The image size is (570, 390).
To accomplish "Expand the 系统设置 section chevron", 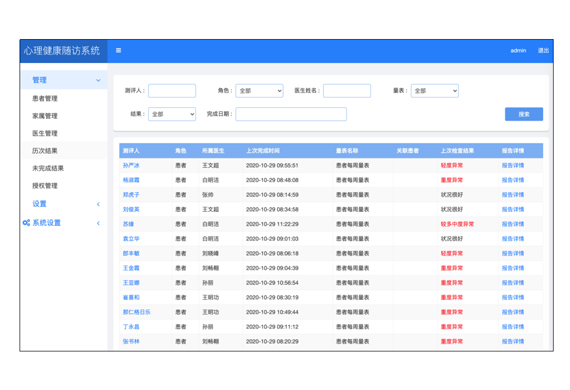I will click(x=98, y=223).
